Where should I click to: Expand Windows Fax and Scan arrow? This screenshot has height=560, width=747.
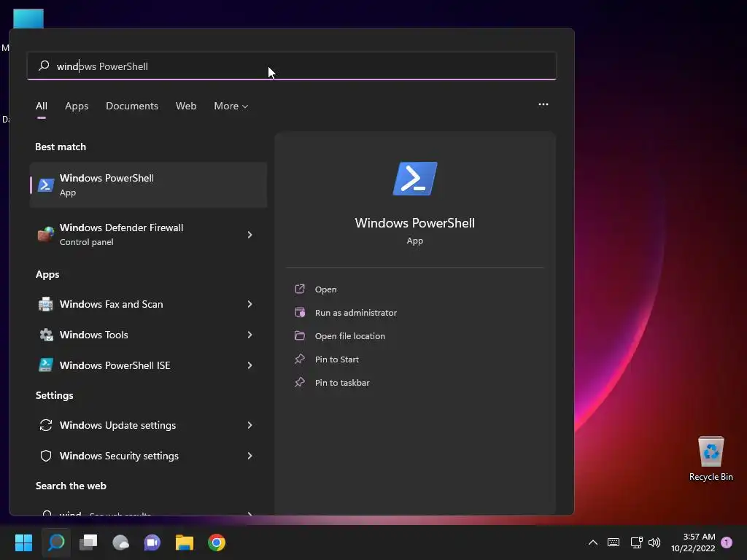pyautogui.click(x=249, y=304)
